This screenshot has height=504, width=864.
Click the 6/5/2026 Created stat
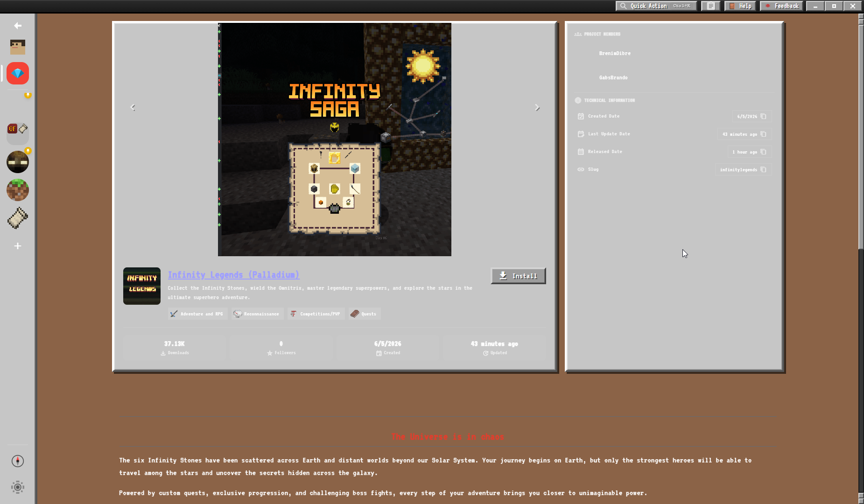point(388,347)
